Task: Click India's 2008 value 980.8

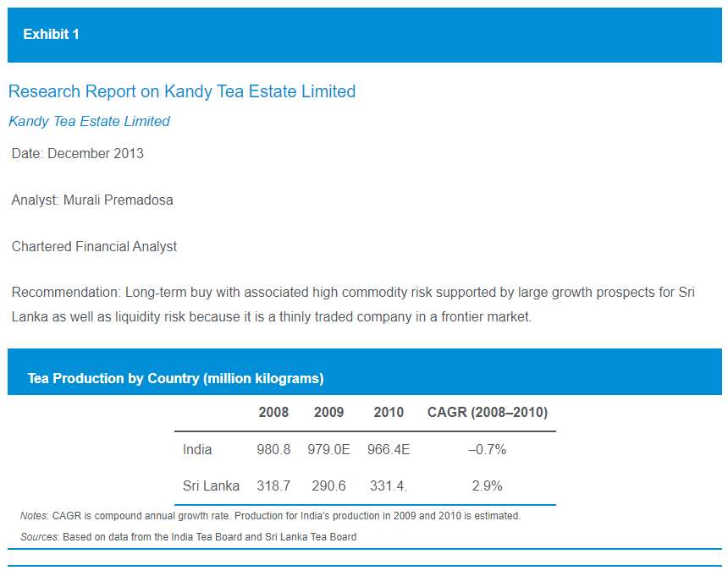Action: click(273, 449)
